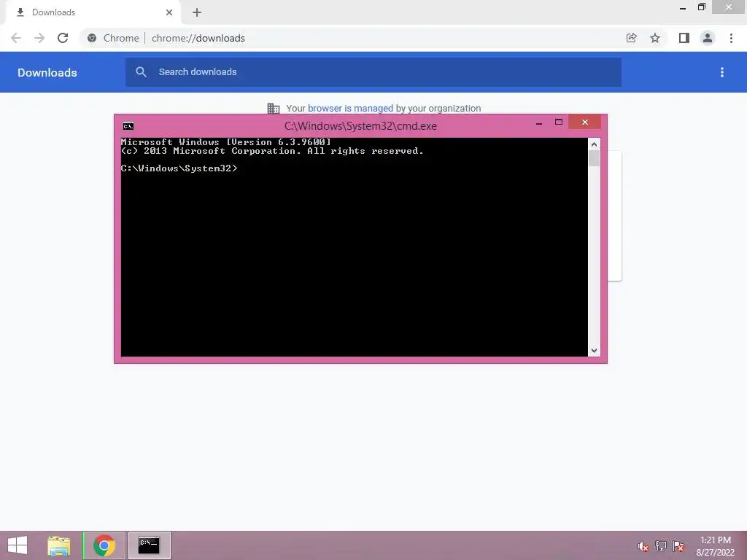Close the Downloads tab
747x560 pixels.
pyautogui.click(x=169, y=12)
